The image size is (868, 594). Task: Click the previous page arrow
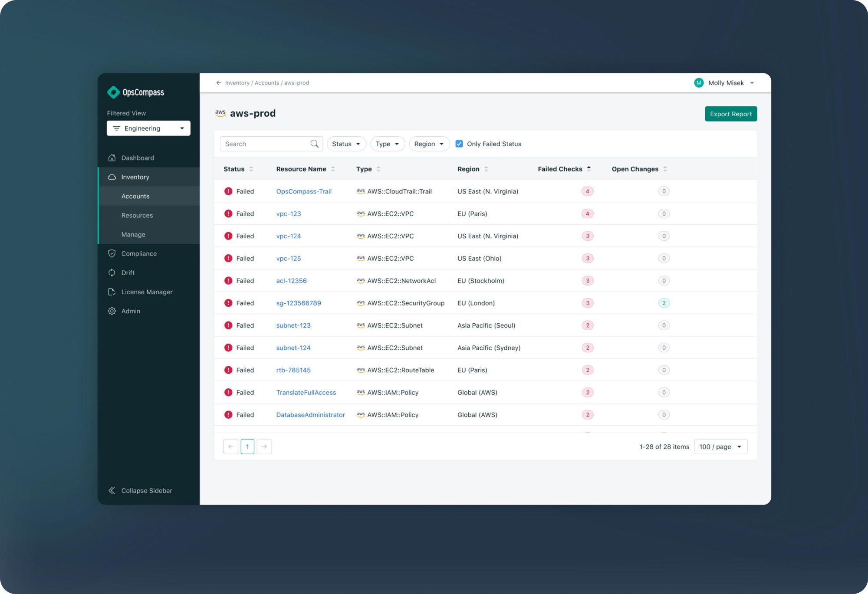[x=231, y=446]
